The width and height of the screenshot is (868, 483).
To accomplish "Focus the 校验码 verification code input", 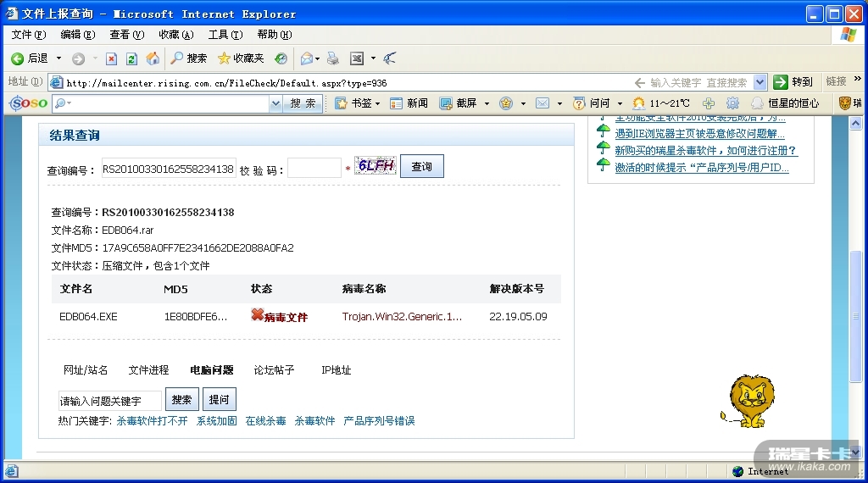I will point(314,168).
